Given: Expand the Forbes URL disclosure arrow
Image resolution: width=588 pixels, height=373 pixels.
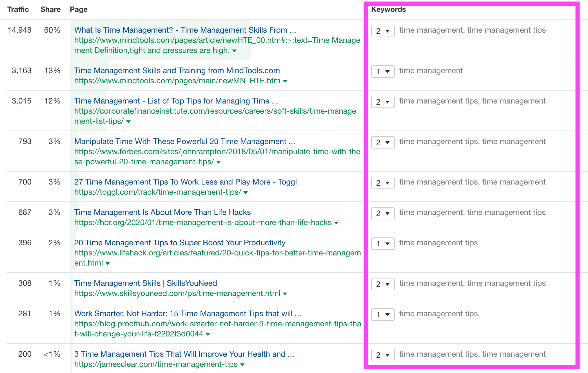Looking at the screenshot, I should 219,162.
